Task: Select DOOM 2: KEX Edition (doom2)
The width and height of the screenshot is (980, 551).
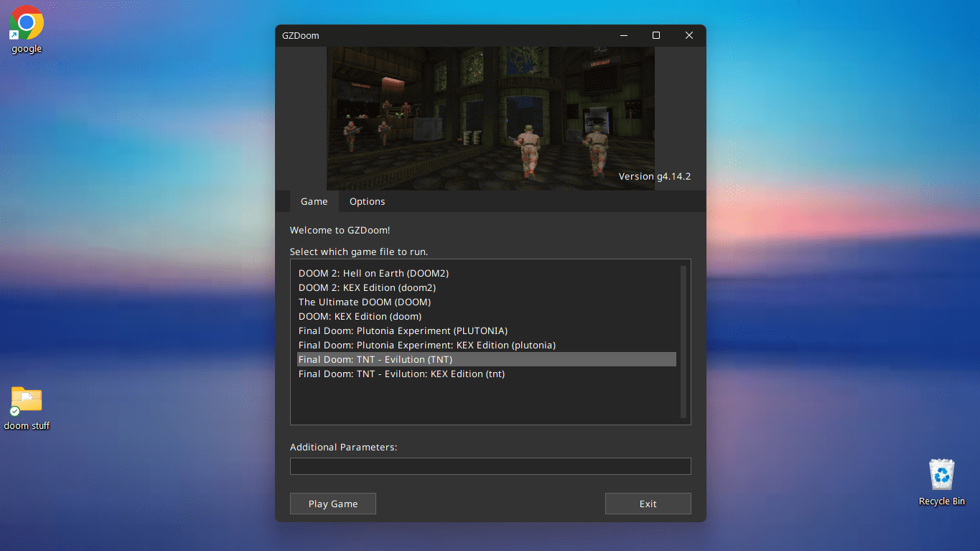Action: (x=487, y=287)
